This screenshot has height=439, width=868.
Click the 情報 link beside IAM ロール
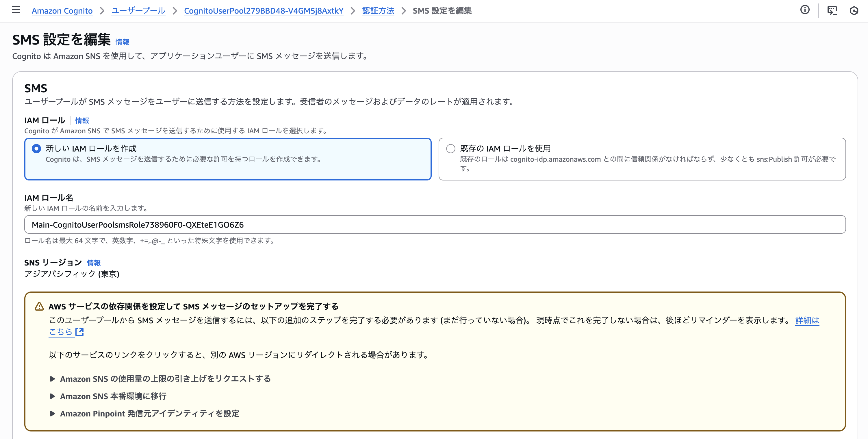coord(82,121)
